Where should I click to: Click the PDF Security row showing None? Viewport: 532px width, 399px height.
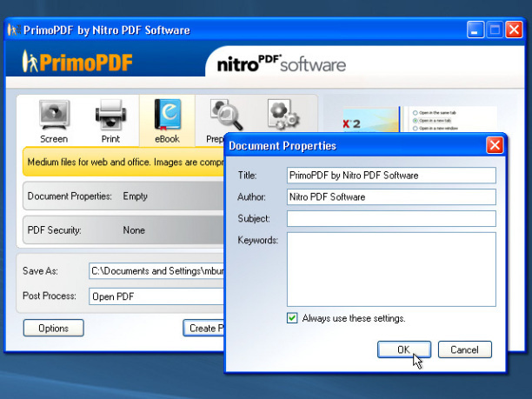click(123, 230)
